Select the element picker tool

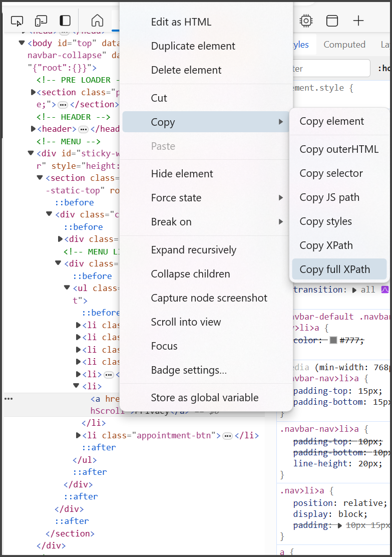(17, 21)
